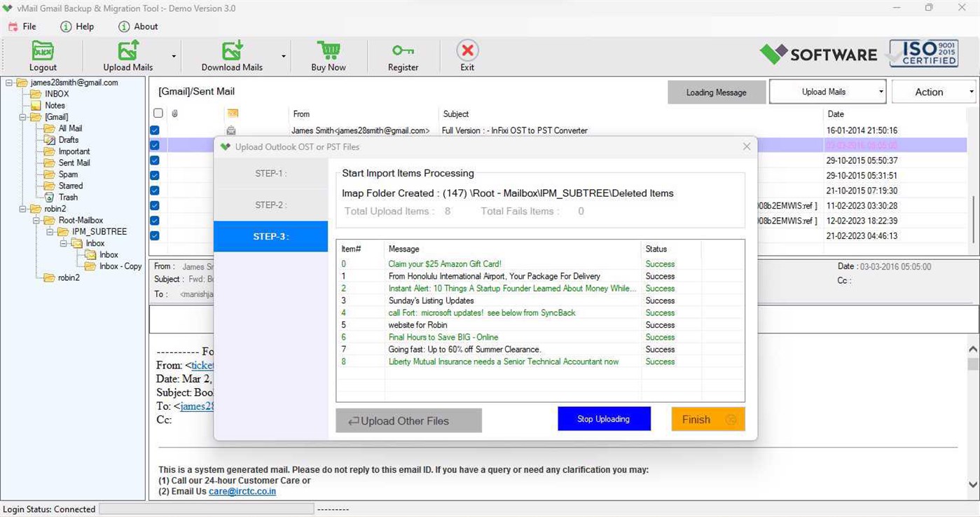980x517 pixels.
Task: Select the Important folder
Action: pyautogui.click(x=74, y=151)
